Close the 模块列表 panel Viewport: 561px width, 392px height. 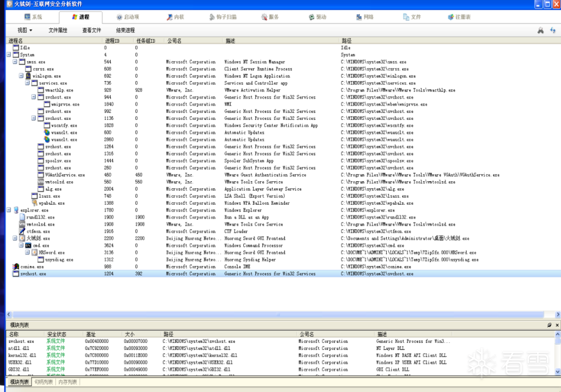557,325
